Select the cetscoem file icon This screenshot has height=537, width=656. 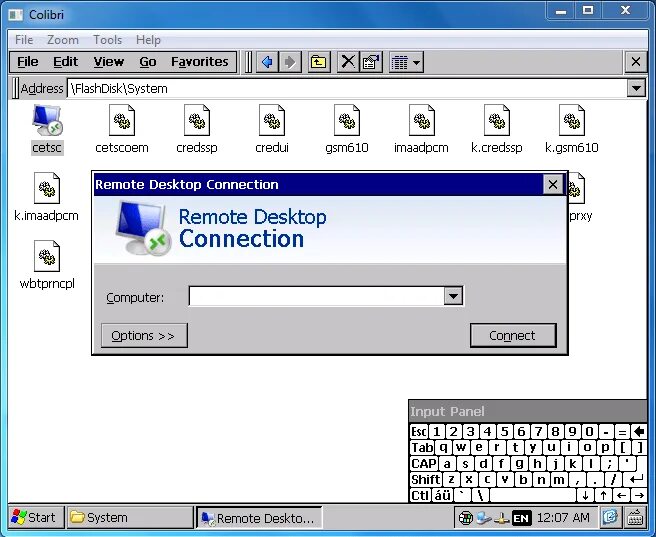pyautogui.click(x=122, y=120)
